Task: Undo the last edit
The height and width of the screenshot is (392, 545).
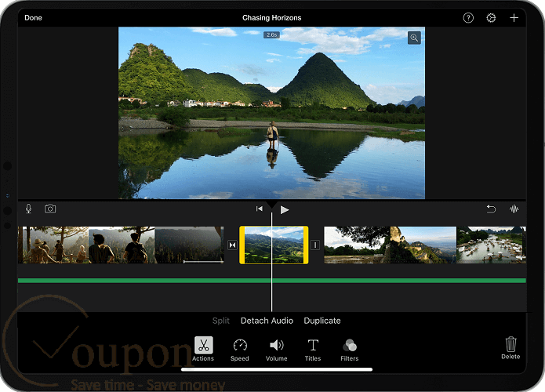Action: coord(491,209)
